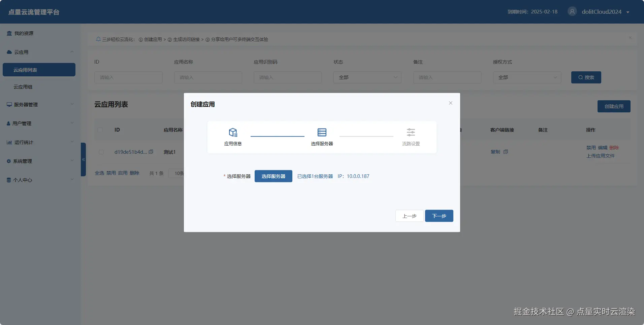Click the 复制 client link
Screen dimensions: 644x325
(495, 152)
